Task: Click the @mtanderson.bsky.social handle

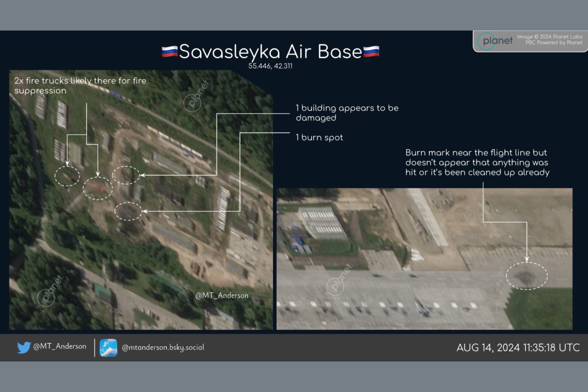Action: coord(163,348)
